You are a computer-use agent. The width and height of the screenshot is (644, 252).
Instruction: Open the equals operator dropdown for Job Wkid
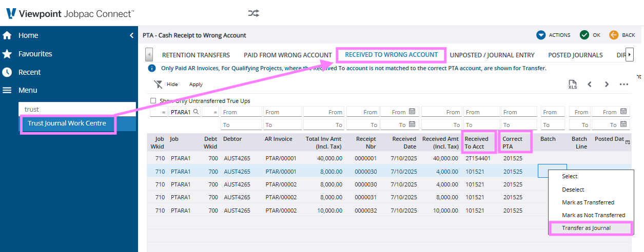(159, 112)
